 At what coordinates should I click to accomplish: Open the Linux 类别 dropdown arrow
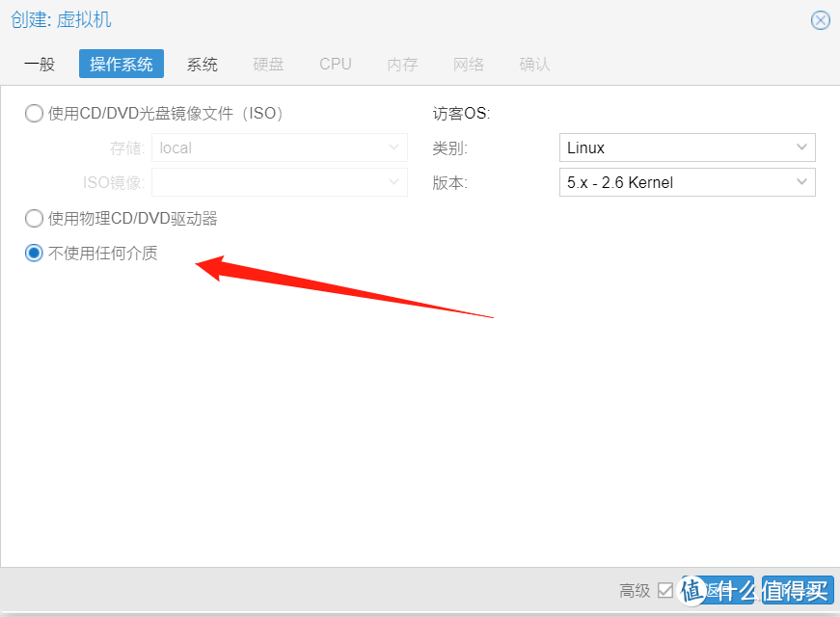(x=801, y=147)
